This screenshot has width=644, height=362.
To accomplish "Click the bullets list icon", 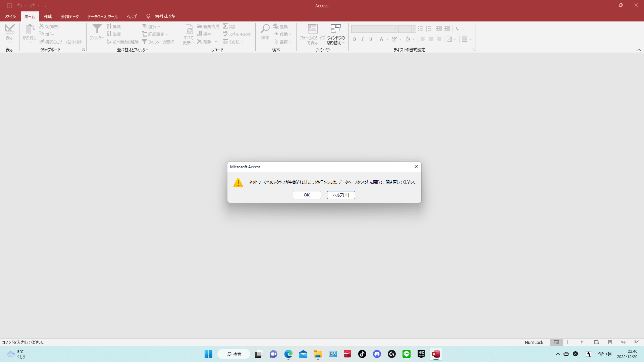I will [420, 29].
